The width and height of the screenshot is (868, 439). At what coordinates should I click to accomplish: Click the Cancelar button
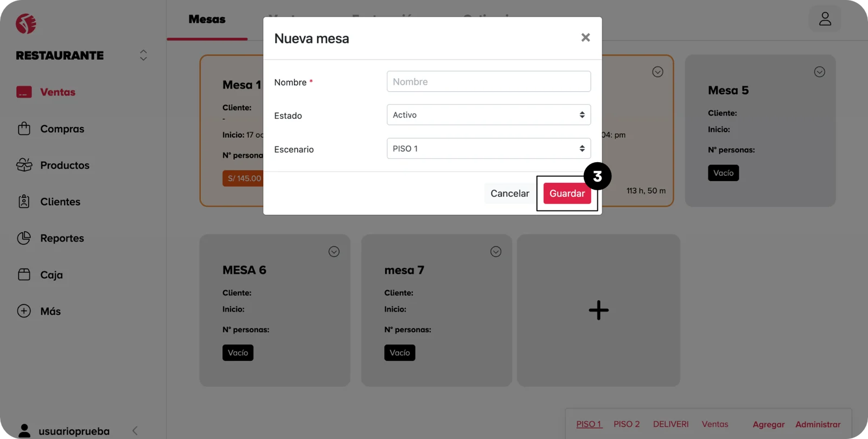[509, 194]
